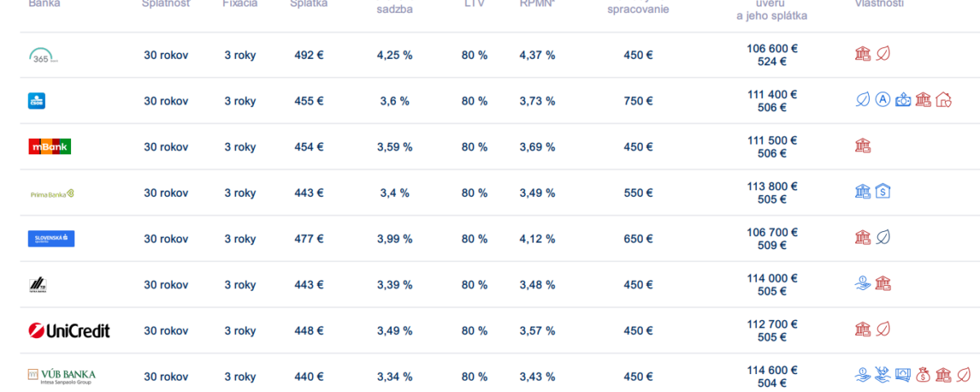Viewport: 980px width, 392px height.
Task: Click the red bank building icon in mBank row
Action: 862,145
